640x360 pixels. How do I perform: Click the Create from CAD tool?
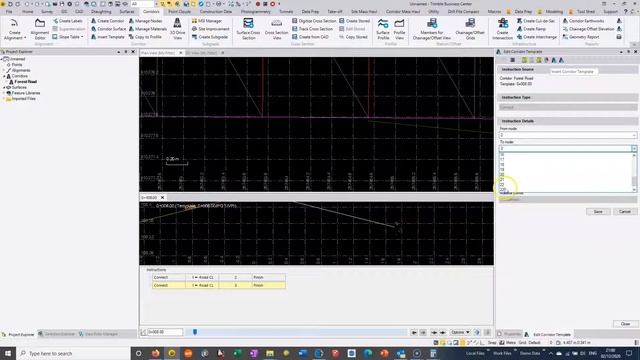pyautogui.click(x=310, y=37)
